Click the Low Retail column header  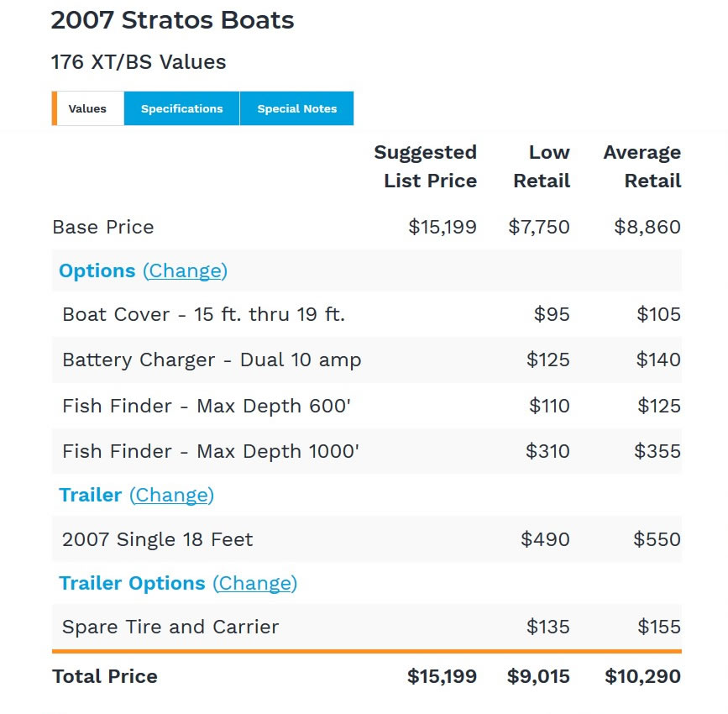point(542,166)
